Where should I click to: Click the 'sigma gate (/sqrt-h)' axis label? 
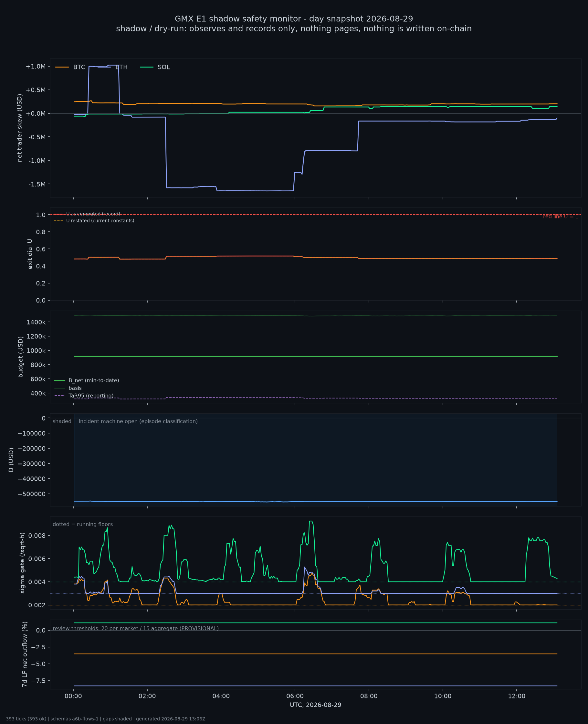tap(22, 563)
